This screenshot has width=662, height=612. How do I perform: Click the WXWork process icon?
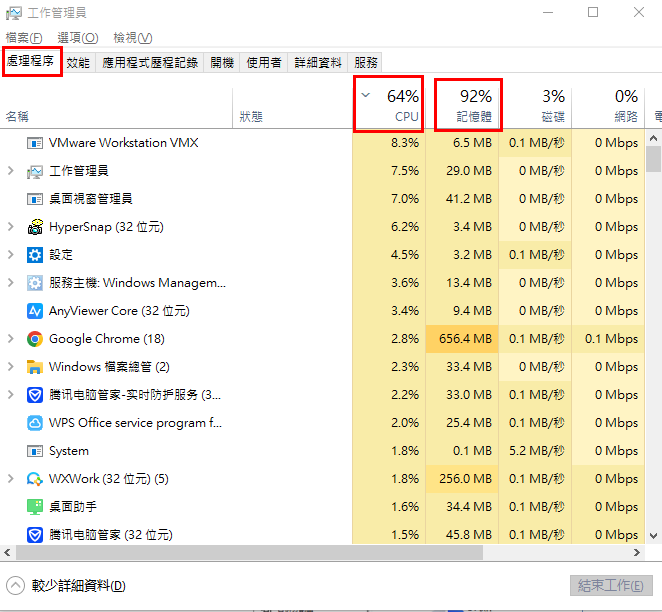point(35,479)
